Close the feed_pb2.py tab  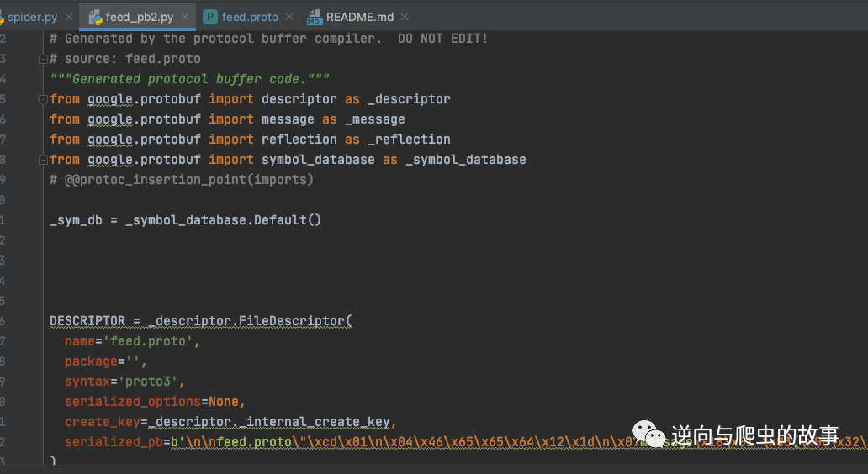(x=185, y=17)
